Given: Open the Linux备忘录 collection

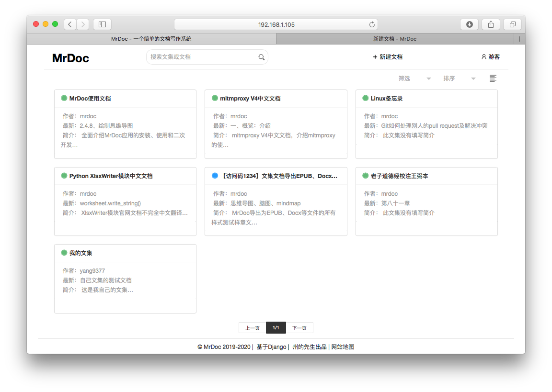Looking at the screenshot, I should tap(387, 99).
